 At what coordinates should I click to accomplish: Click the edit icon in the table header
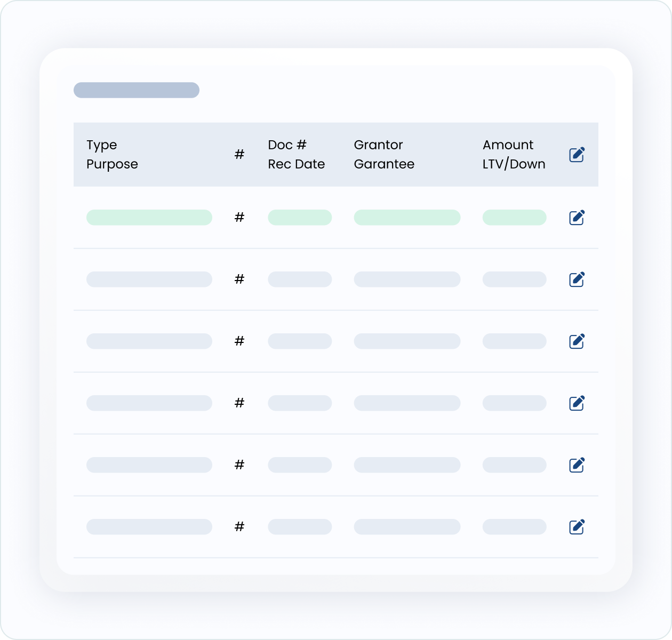577,155
